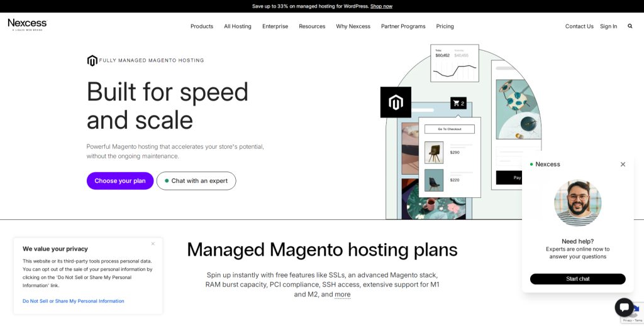Viewport: 644px width, 326px height.
Task: Open Do Not Sell or Share link
Action: point(73,301)
